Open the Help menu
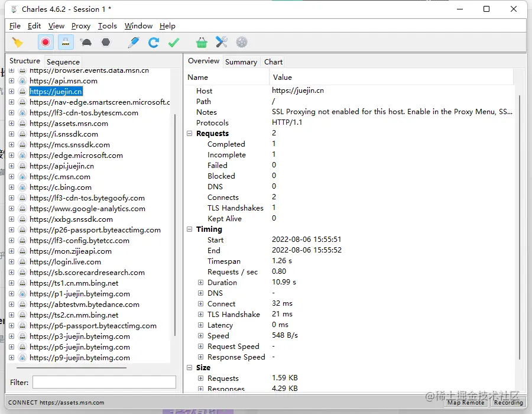 (x=168, y=26)
